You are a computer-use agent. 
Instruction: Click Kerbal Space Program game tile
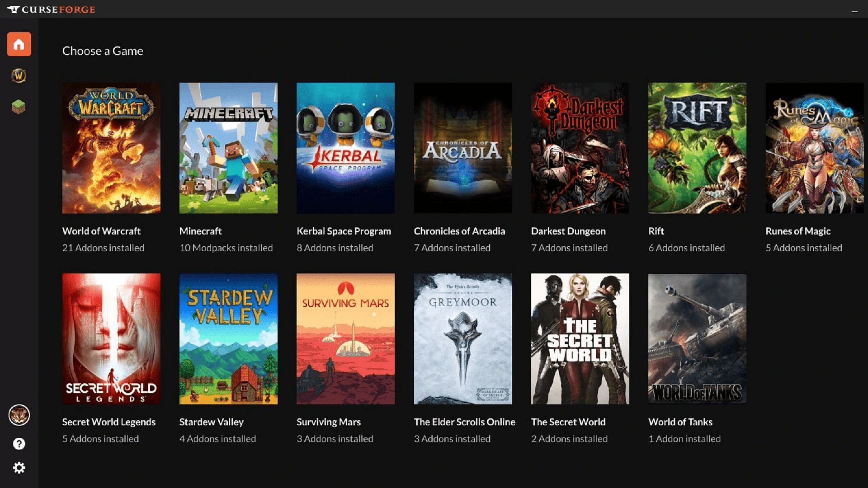pyautogui.click(x=346, y=148)
